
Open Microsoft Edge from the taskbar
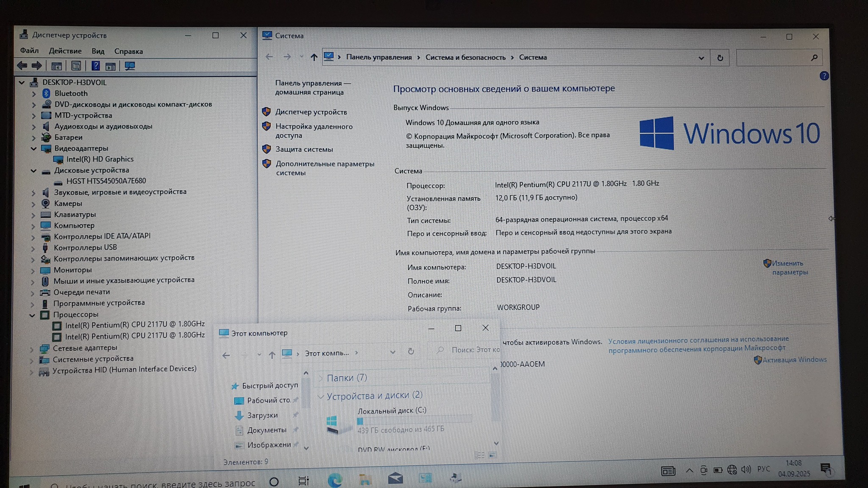coord(335,480)
